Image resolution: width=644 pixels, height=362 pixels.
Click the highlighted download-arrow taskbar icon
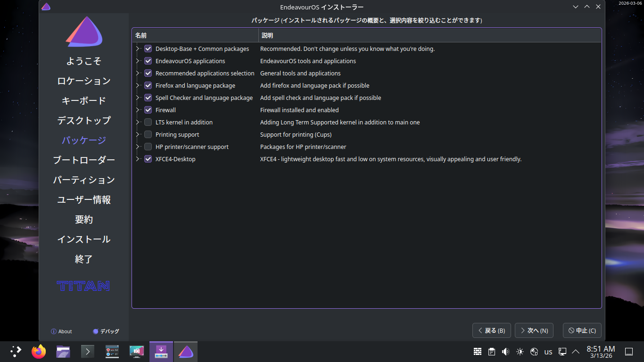161,352
